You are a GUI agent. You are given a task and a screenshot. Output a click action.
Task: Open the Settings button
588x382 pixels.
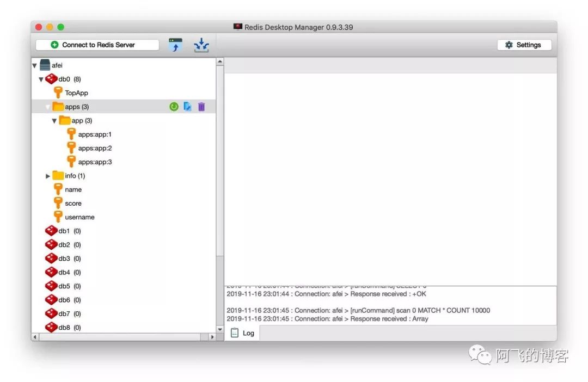pyautogui.click(x=524, y=45)
